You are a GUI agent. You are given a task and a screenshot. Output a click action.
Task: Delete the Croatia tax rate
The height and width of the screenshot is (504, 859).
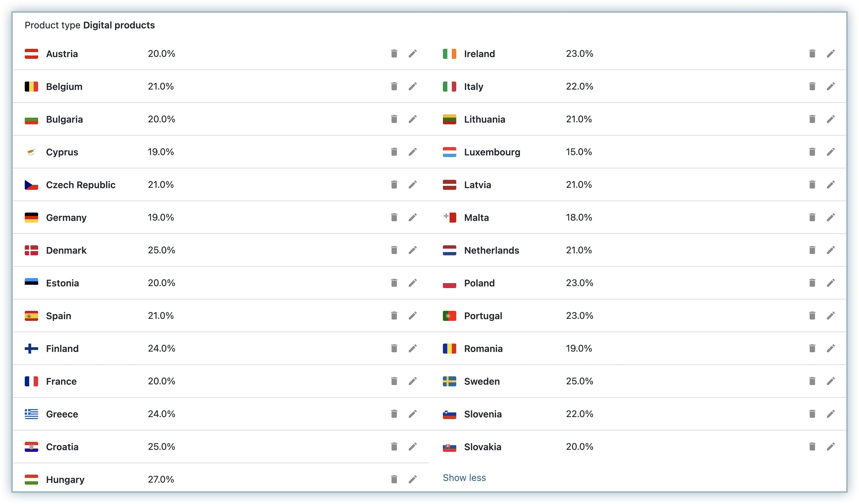(394, 447)
